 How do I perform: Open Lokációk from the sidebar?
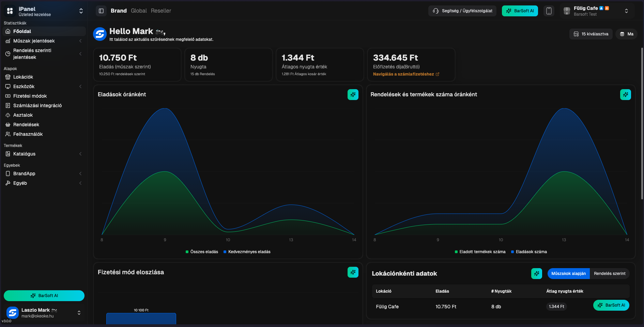click(x=23, y=77)
